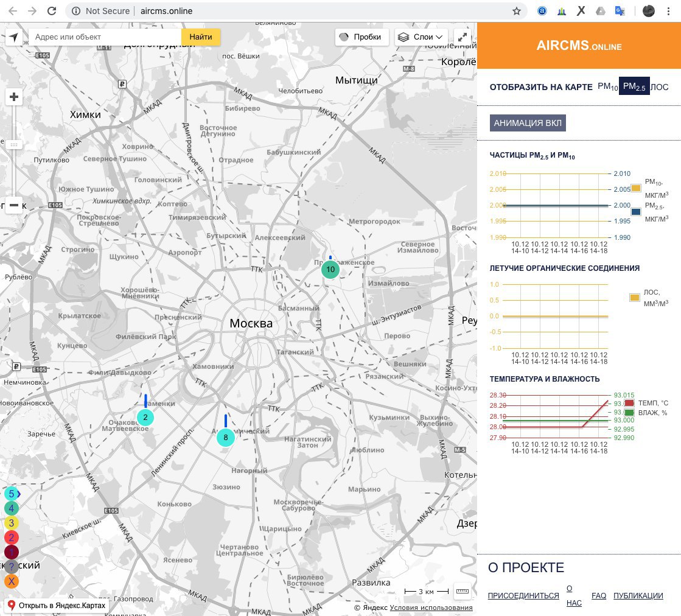Zoom out with the minus button
The height and width of the screenshot is (616, 681).
(x=14, y=205)
